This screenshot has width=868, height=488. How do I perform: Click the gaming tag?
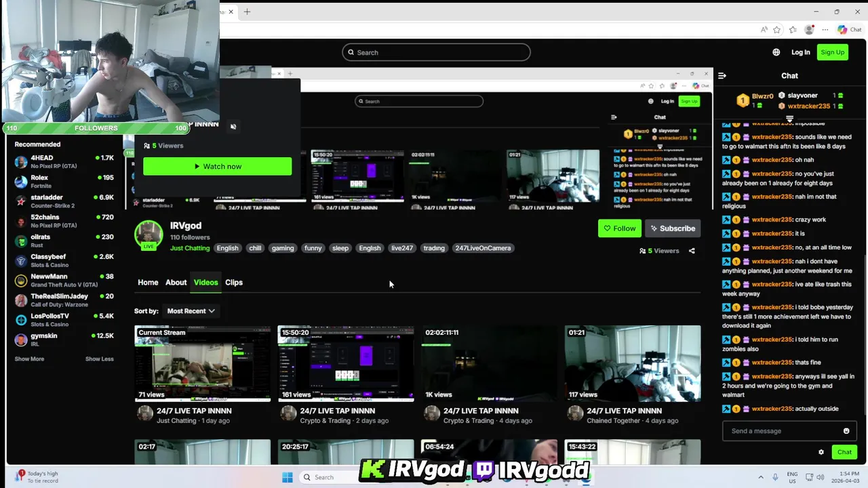click(283, 248)
